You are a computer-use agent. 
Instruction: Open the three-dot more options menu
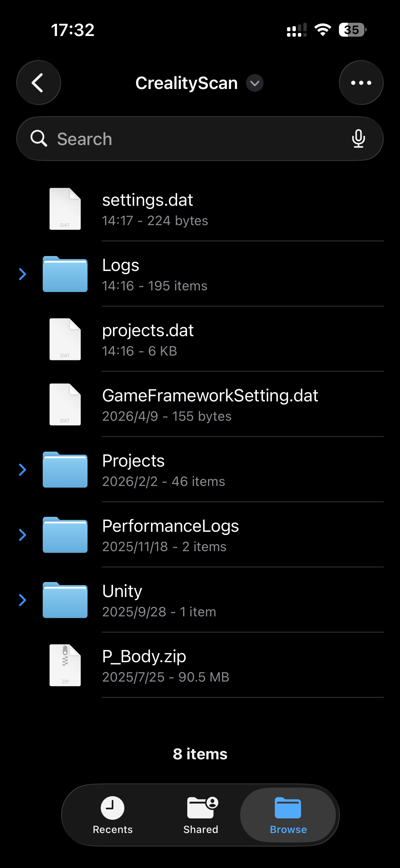click(x=361, y=83)
